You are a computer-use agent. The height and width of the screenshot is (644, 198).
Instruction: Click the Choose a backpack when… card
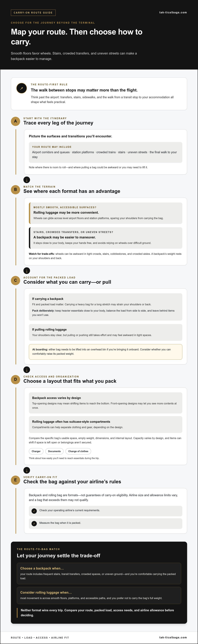click(99, 573)
